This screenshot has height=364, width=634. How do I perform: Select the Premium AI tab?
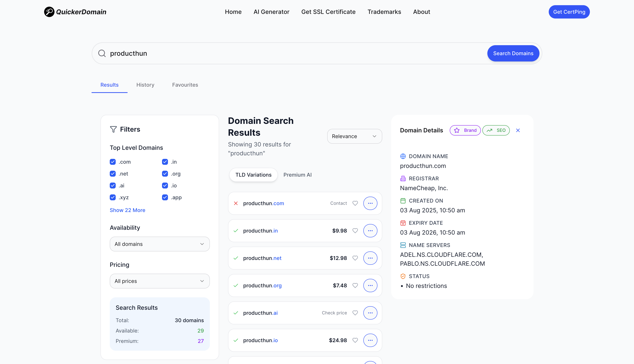(297, 175)
